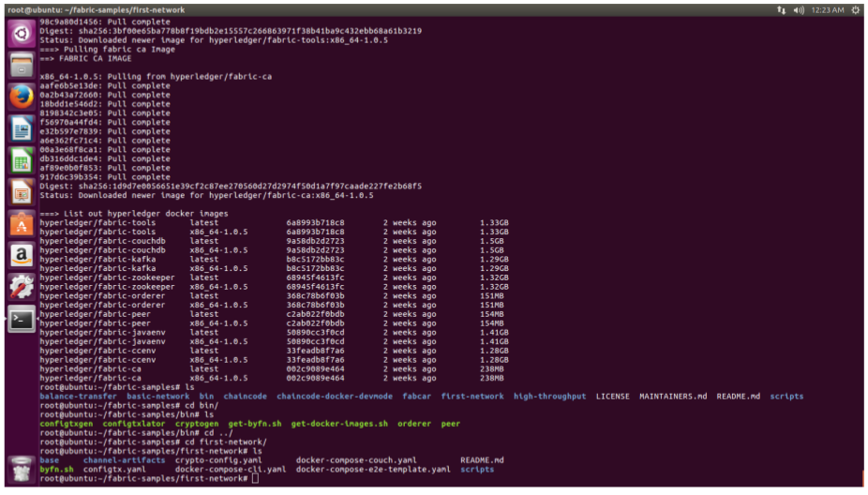Click hyperledger/fabric-javaenv latest row name

tap(102, 332)
